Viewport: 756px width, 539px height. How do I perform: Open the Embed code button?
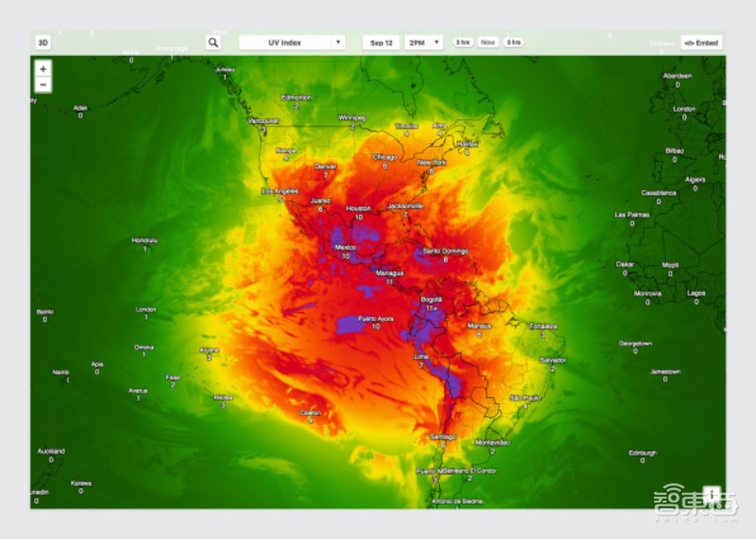tap(701, 43)
